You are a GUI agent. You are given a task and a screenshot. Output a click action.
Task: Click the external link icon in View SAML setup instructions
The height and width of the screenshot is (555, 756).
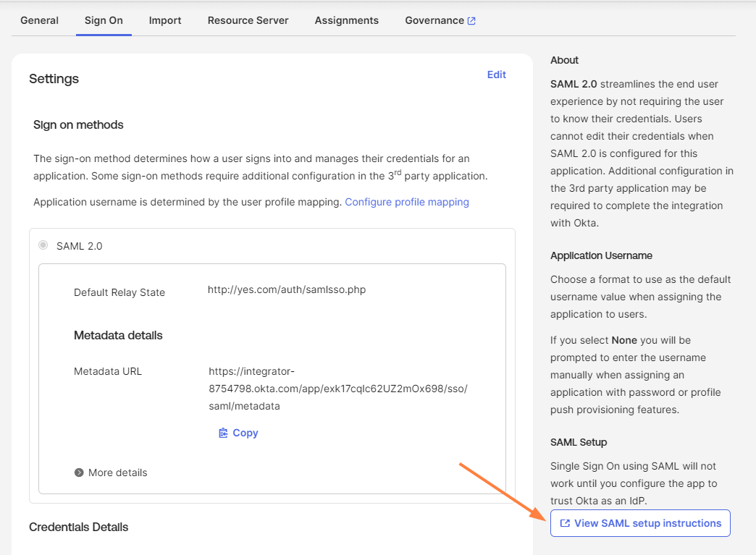click(x=565, y=523)
